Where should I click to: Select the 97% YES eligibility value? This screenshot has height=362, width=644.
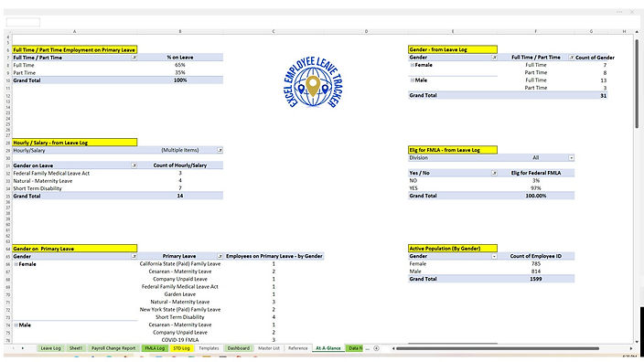(x=535, y=188)
